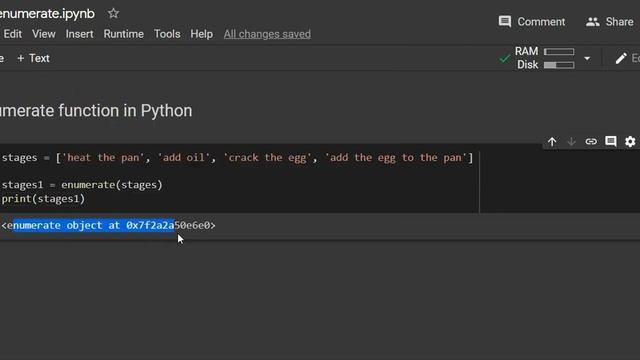The height and width of the screenshot is (360, 640).
Task: Open the Insert menu
Action: point(80,34)
